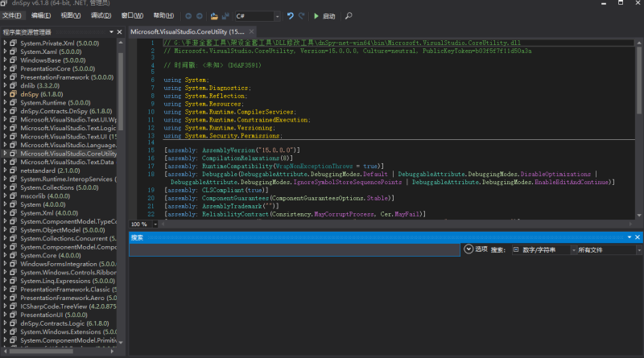Select System.ObjectModel (5.0.0.0) tree item
Screen dimensions: 644x358
tap(63, 230)
